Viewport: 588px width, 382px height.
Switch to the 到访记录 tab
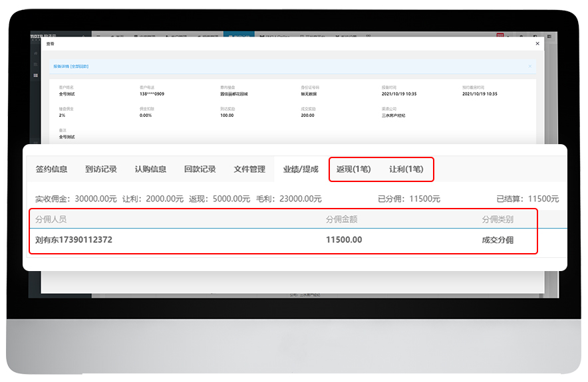coord(101,169)
